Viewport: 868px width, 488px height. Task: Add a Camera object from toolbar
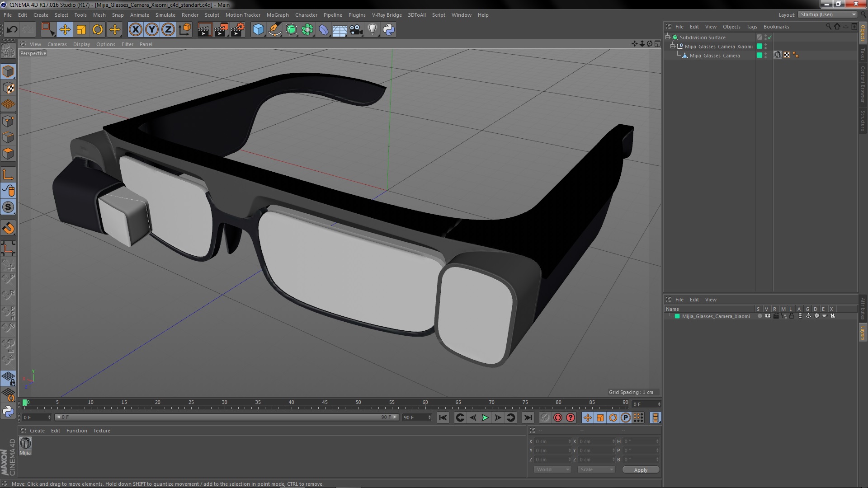pos(356,30)
